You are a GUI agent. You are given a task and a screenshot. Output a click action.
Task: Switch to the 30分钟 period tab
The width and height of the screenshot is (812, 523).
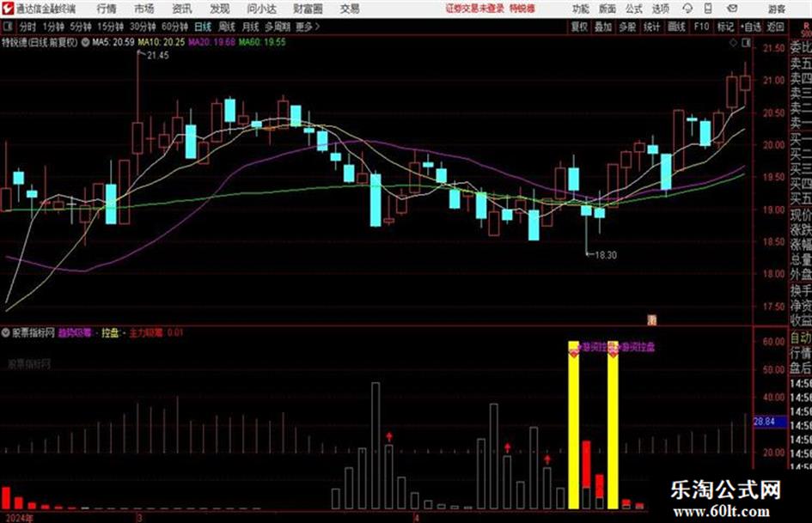click(143, 27)
